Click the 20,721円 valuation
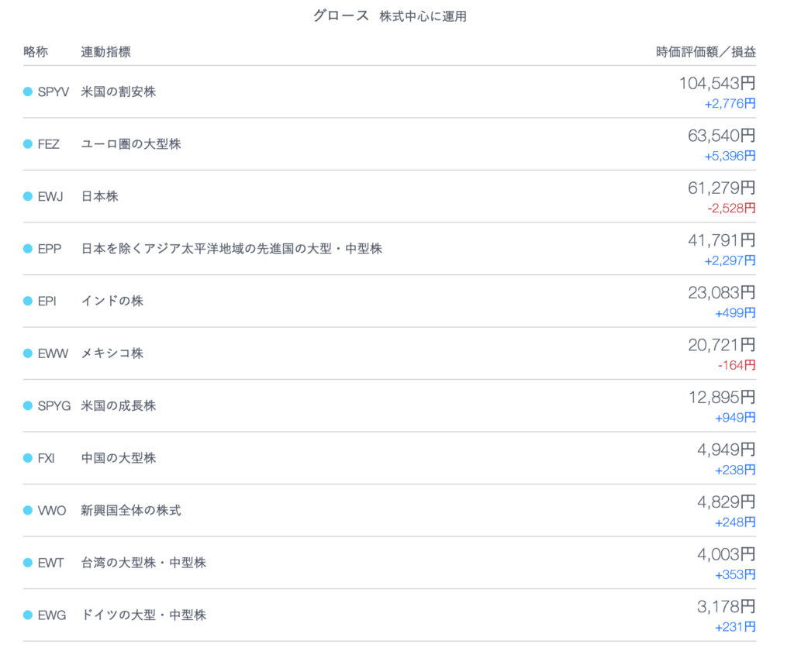The height and width of the screenshot is (672, 794). 722,345
